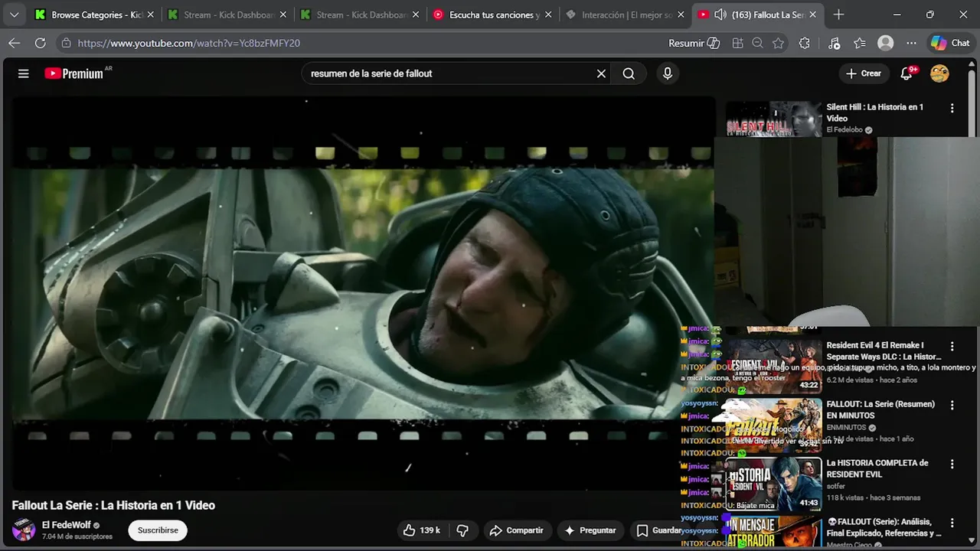Viewport: 980px width, 551px height.
Task: Open FALLOUT Resumen EN MINUTOS options menu
Action: tap(952, 405)
